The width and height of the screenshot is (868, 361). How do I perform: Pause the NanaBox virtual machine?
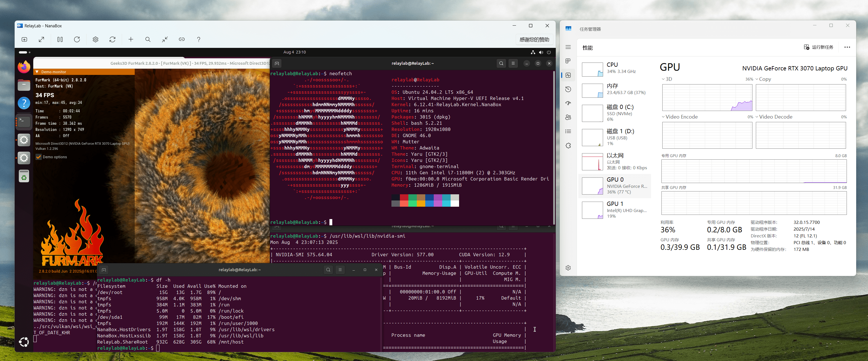[60, 39]
